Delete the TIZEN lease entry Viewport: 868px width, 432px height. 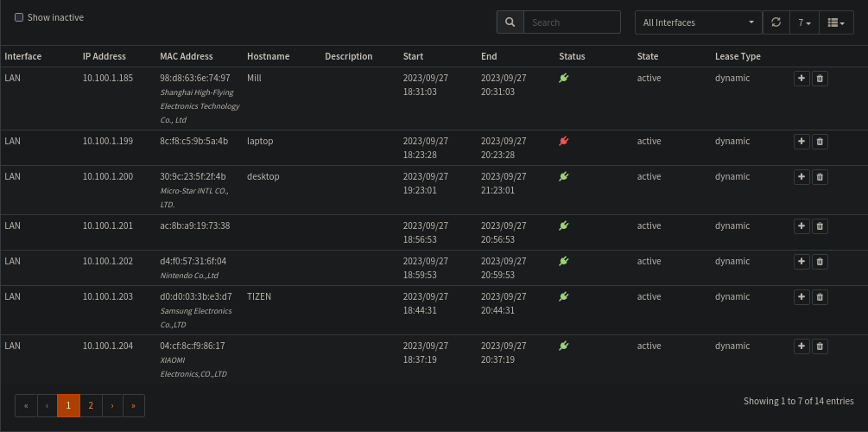[x=820, y=297]
